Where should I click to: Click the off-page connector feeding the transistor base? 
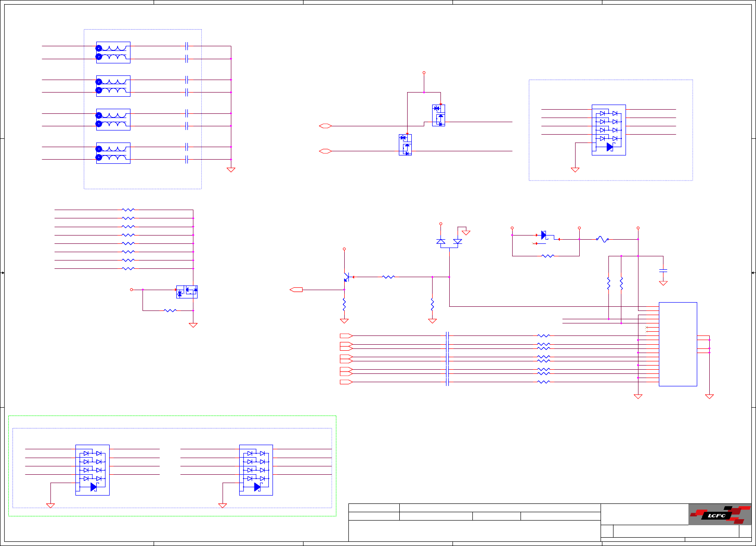296,290
